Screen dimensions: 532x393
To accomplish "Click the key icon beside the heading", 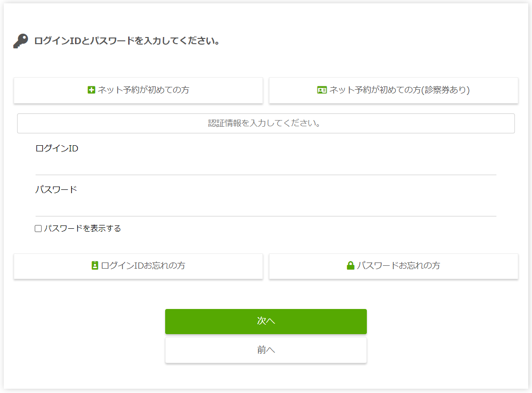I will 20,41.
